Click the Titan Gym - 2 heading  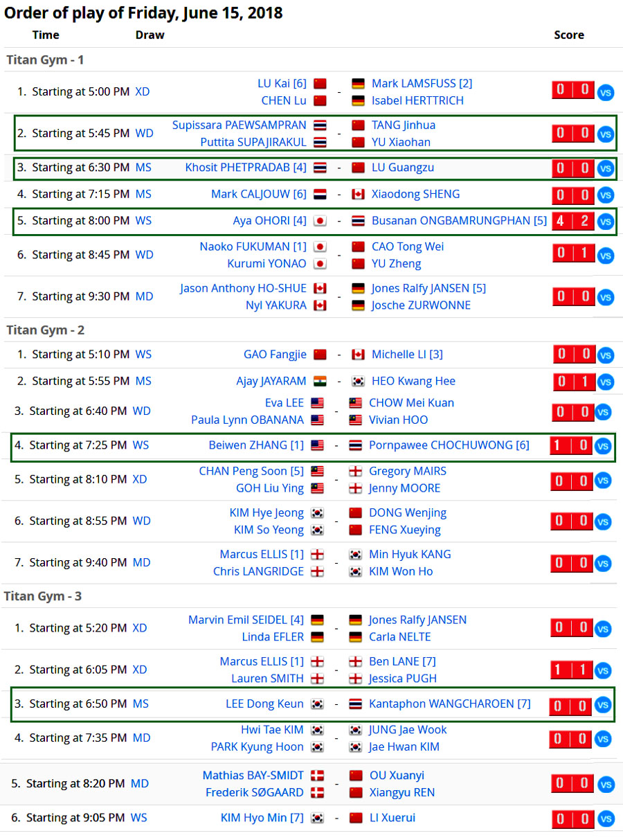(x=45, y=330)
